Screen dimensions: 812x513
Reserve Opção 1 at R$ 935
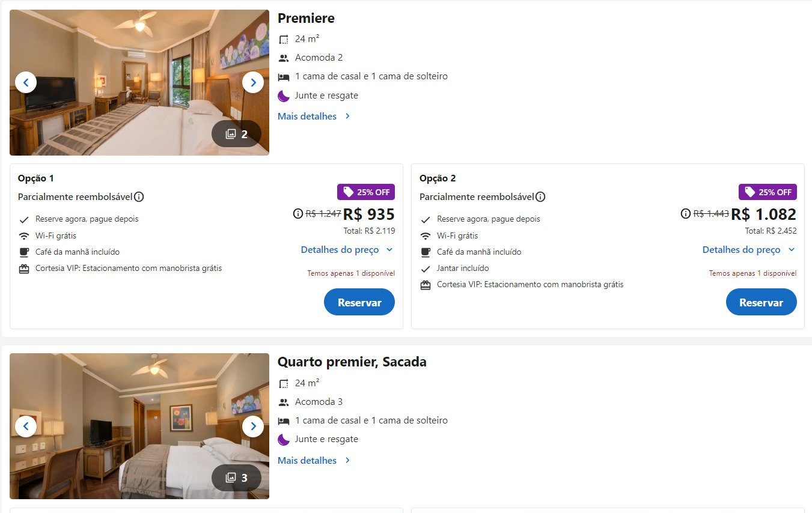click(359, 302)
